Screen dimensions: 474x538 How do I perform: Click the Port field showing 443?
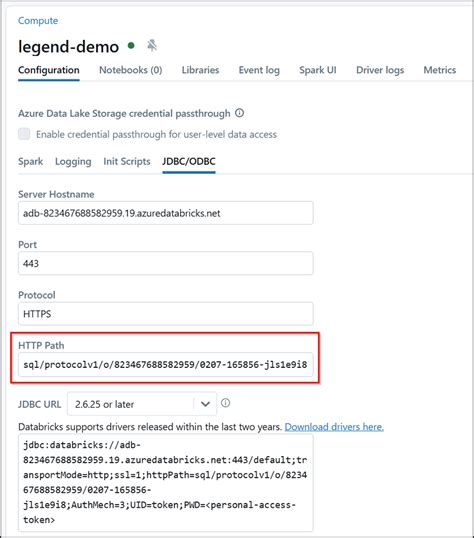coord(165,263)
